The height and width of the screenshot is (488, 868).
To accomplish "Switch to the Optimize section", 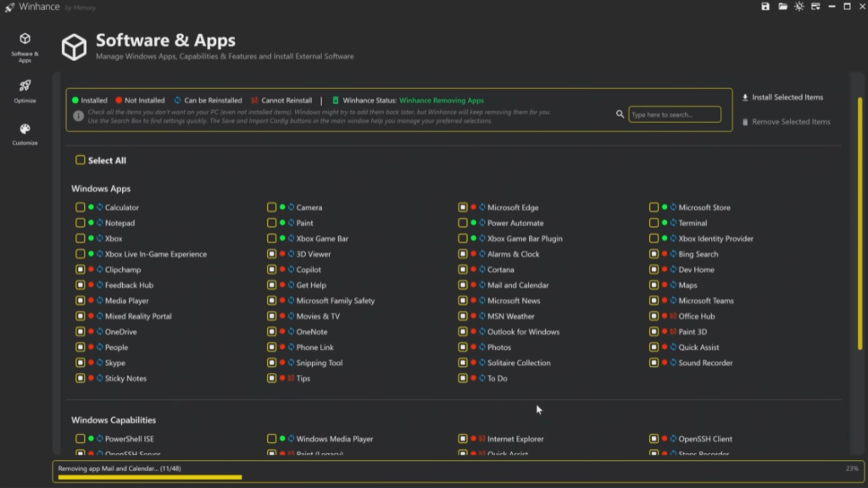I will click(x=25, y=90).
